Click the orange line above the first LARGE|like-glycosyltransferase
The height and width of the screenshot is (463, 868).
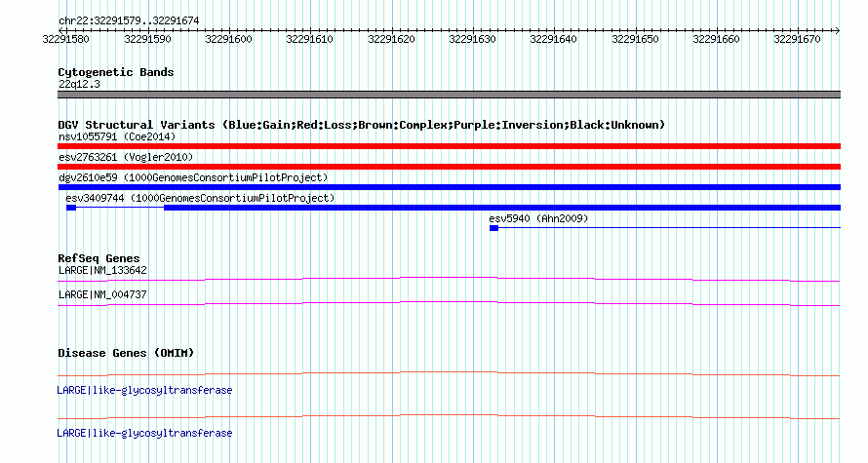coord(449,374)
